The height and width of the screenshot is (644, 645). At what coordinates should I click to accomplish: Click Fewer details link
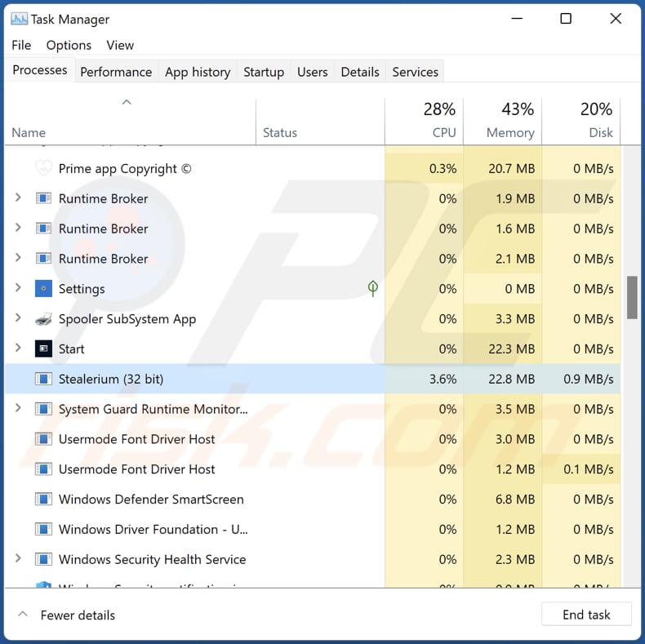pos(78,615)
